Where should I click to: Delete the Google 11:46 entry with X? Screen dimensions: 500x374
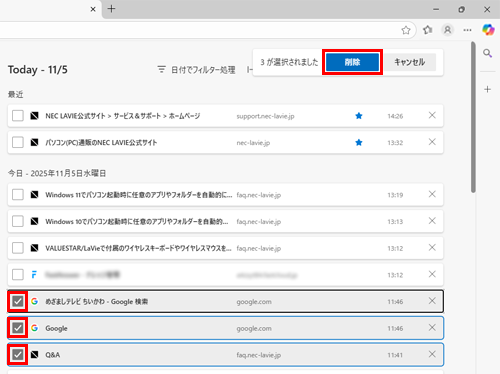432,328
